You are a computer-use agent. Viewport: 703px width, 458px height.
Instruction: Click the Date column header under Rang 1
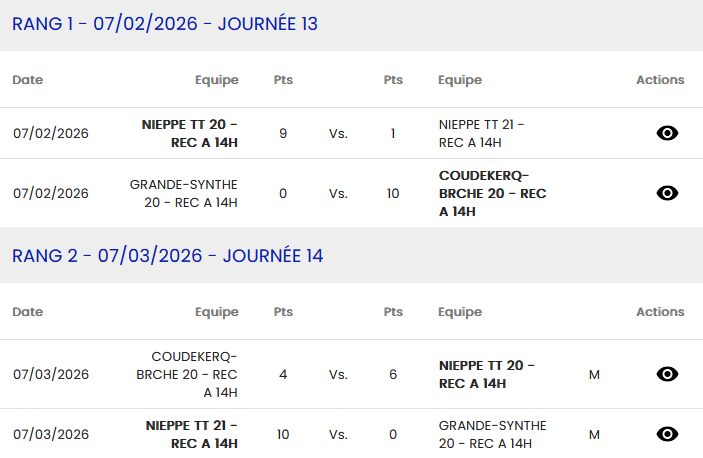tap(28, 80)
